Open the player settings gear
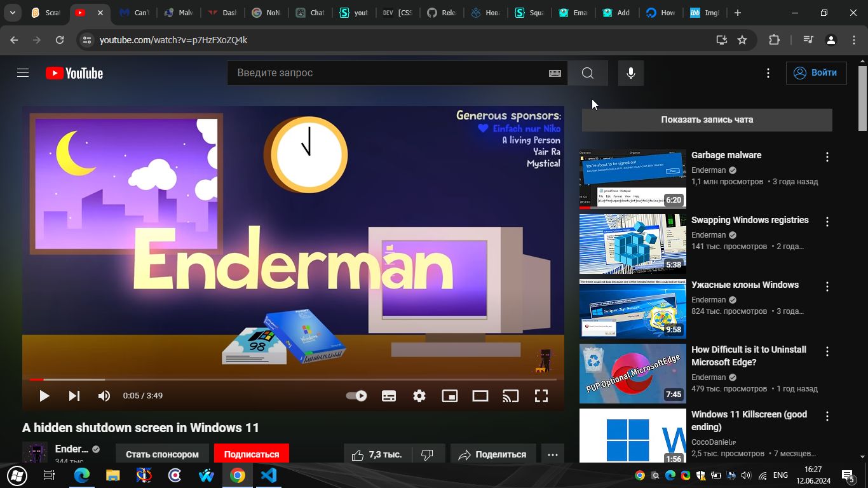Image resolution: width=868 pixels, height=488 pixels. (x=419, y=396)
